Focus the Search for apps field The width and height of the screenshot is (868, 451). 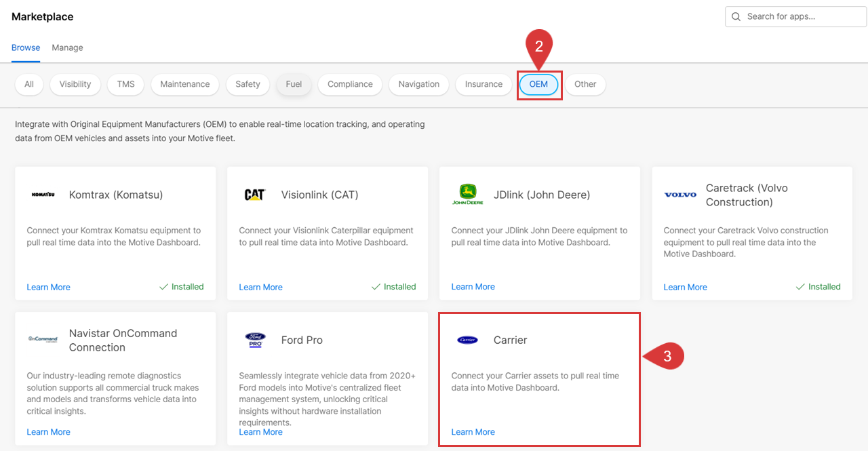[800, 16]
